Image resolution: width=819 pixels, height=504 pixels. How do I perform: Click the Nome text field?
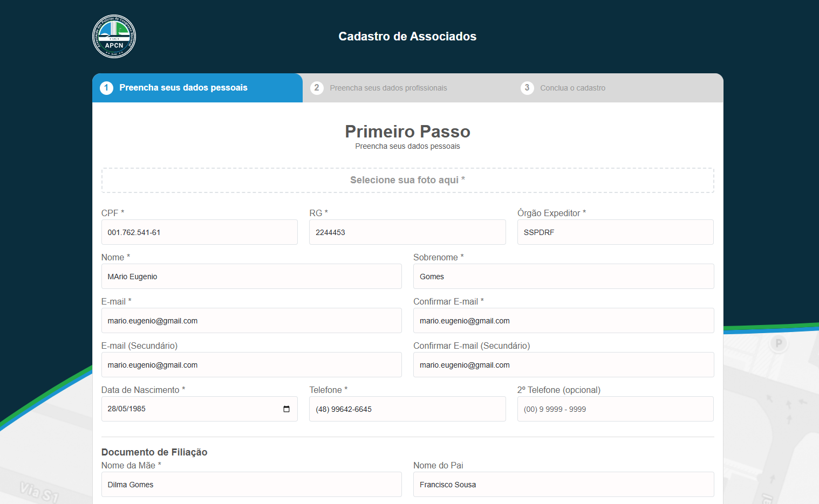coord(251,277)
